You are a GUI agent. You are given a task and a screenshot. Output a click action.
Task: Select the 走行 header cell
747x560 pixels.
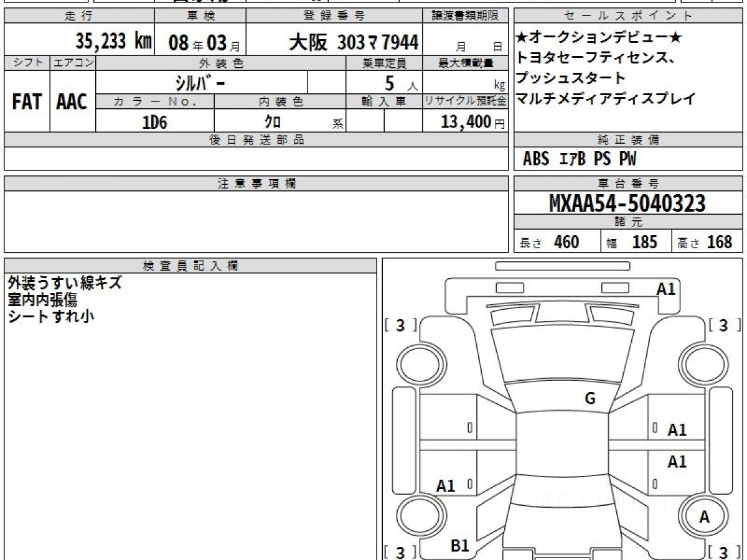pos(79,16)
